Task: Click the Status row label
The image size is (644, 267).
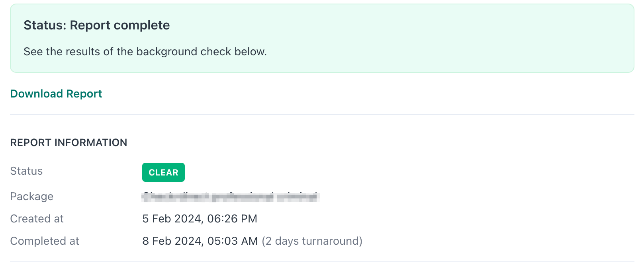Action: pyautogui.click(x=26, y=171)
